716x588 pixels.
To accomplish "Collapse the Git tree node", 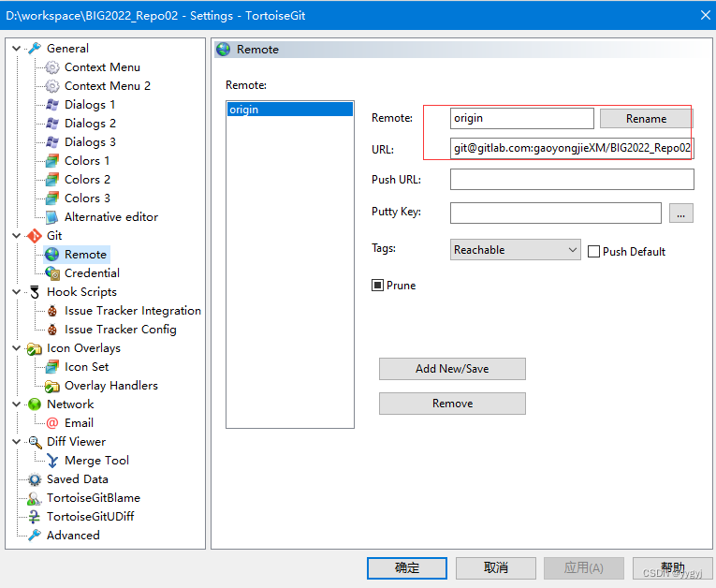I will pos(17,236).
